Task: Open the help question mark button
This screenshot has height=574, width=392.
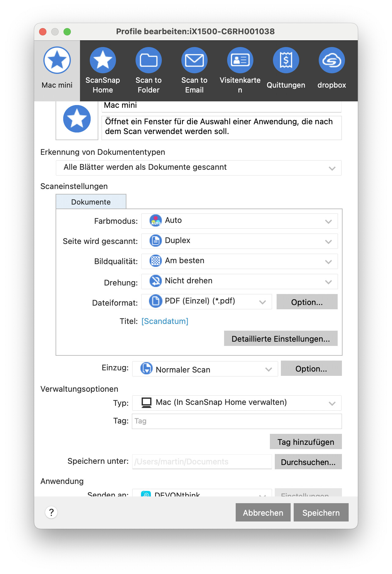Action: tap(51, 512)
